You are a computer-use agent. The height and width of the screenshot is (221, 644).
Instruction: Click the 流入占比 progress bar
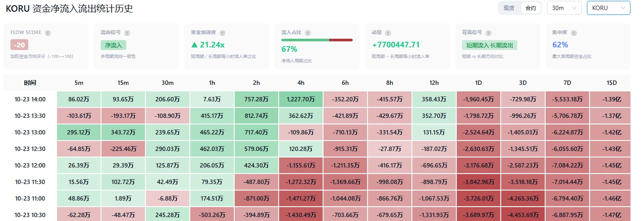tap(317, 40)
